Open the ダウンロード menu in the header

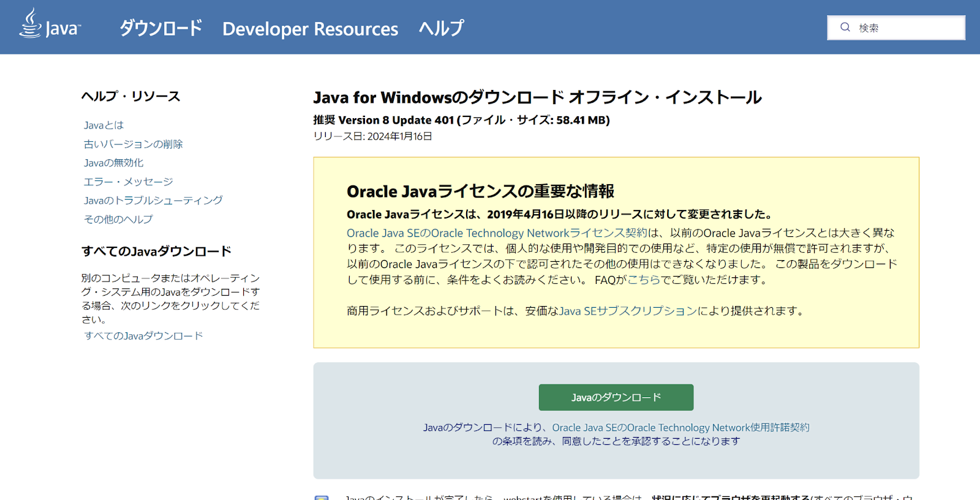pos(161,28)
